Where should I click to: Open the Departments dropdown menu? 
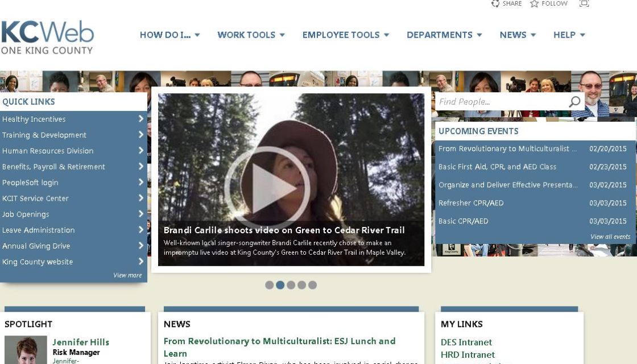(x=444, y=35)
